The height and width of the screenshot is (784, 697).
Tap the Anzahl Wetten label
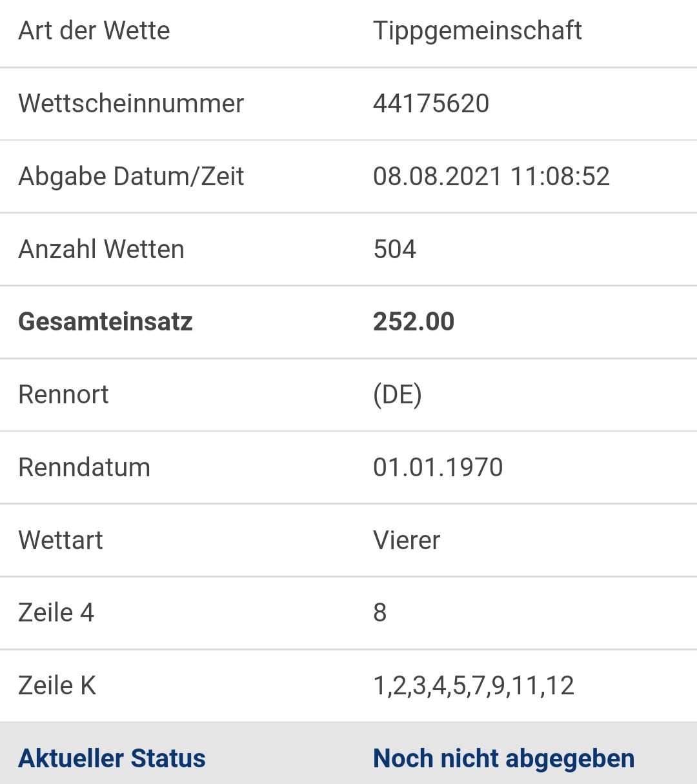101,249
